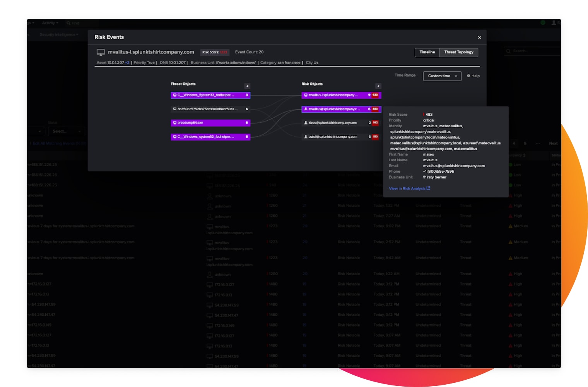The image size is (588, 387).
Task: Click the phone number +1 (800)555-7596
Action: (438, 171)
